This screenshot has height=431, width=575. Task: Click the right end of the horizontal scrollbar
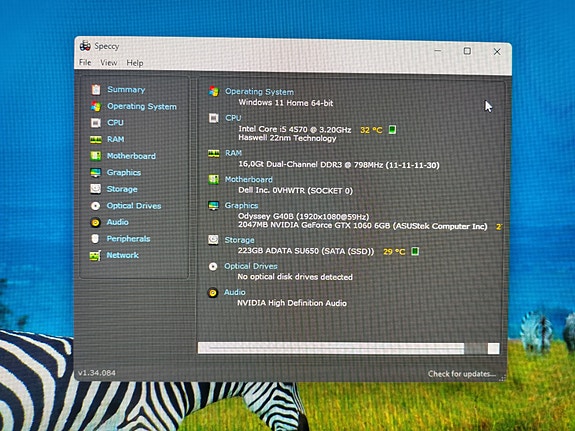point(494,348)
